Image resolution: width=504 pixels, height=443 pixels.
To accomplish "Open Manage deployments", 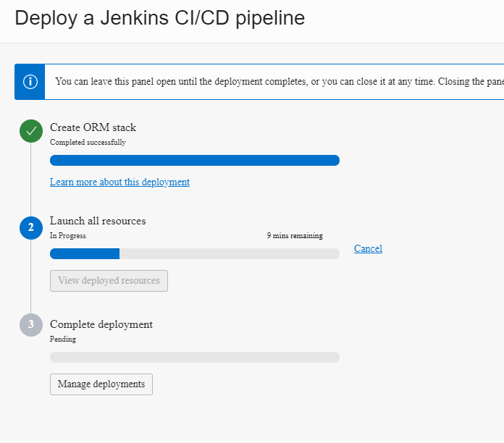I will tap(101, 384).
